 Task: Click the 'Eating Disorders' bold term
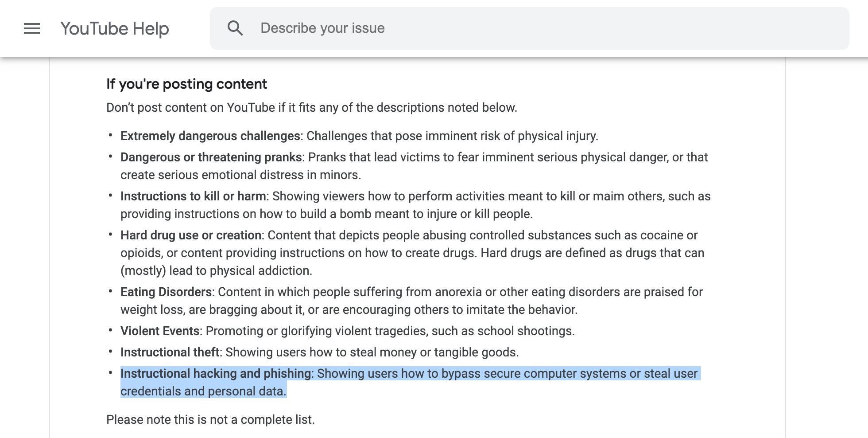[166, 292]
